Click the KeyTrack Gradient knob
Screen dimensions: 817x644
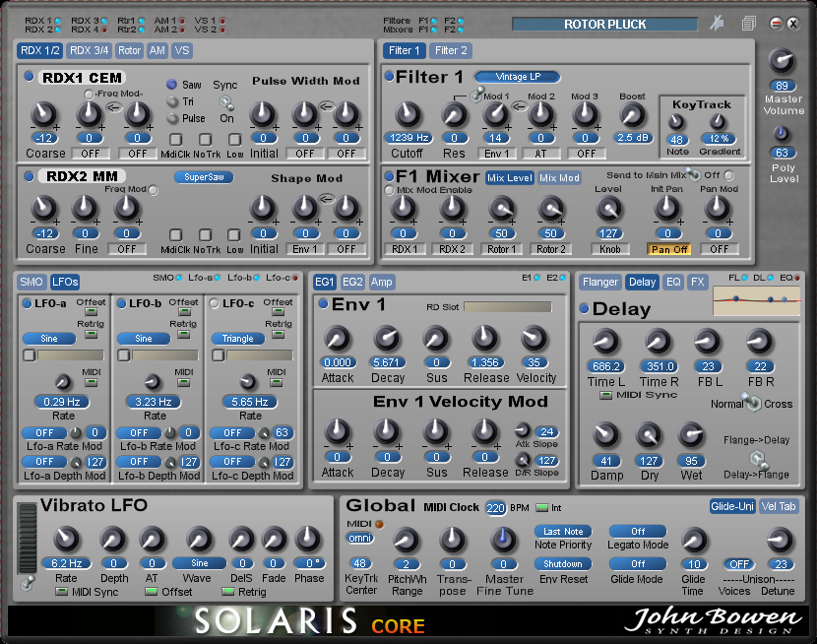[x=718, y=121]
